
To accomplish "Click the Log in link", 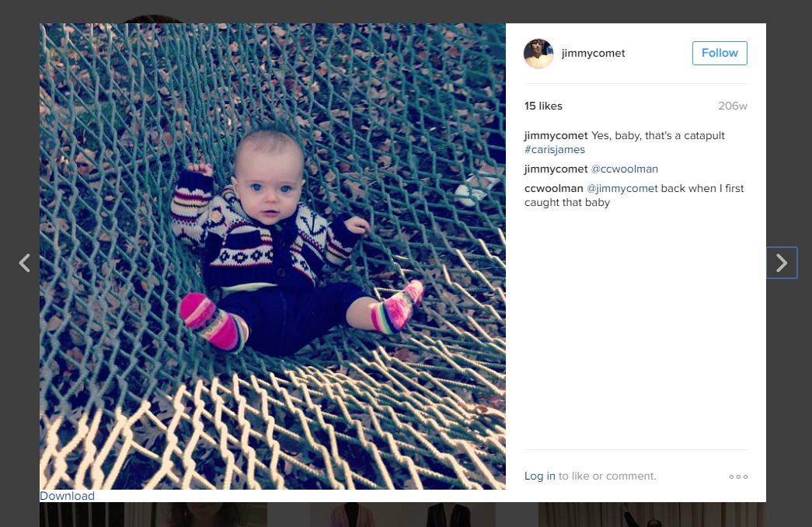I will pos(539,476).
